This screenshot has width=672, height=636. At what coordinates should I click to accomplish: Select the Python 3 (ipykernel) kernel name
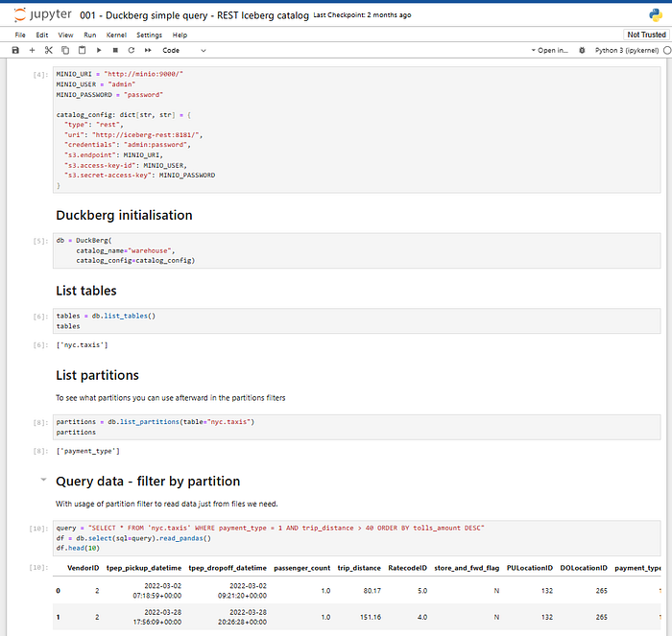(x=627, y=50)
